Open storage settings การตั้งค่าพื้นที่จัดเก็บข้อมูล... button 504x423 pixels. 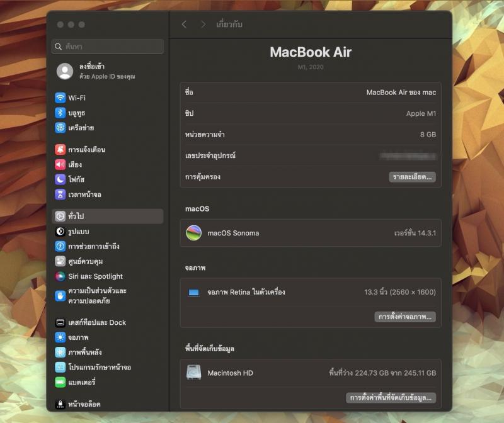[x=391, y=398]
